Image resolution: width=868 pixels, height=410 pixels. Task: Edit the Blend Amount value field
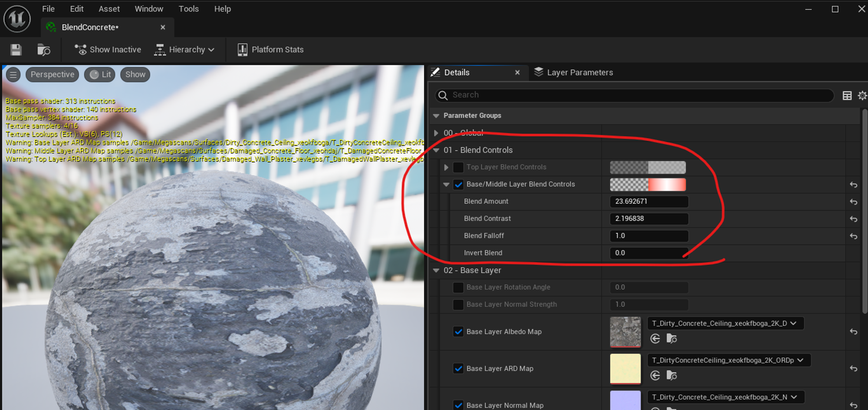[x=649, y=202]
